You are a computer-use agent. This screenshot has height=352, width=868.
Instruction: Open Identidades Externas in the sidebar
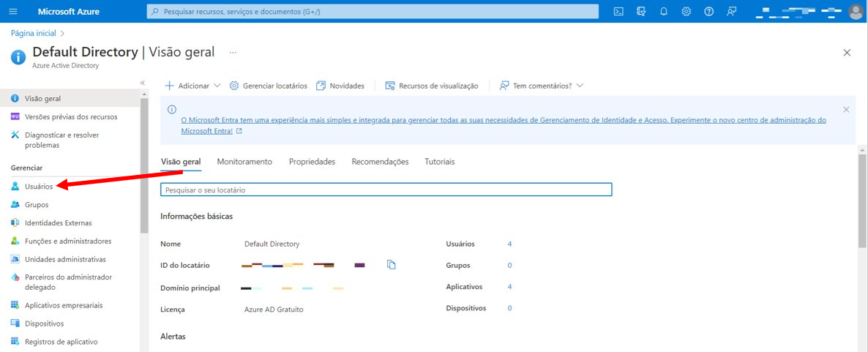tap(58, 223)
